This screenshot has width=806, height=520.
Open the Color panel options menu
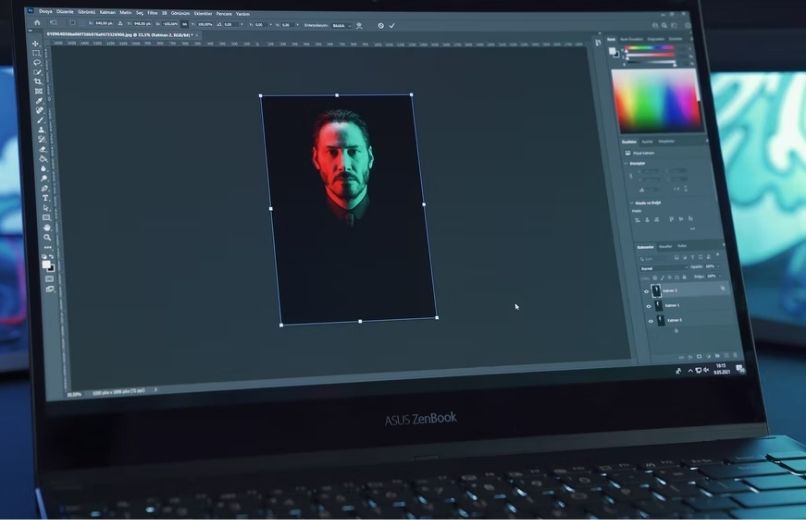[x=691, y=39]
